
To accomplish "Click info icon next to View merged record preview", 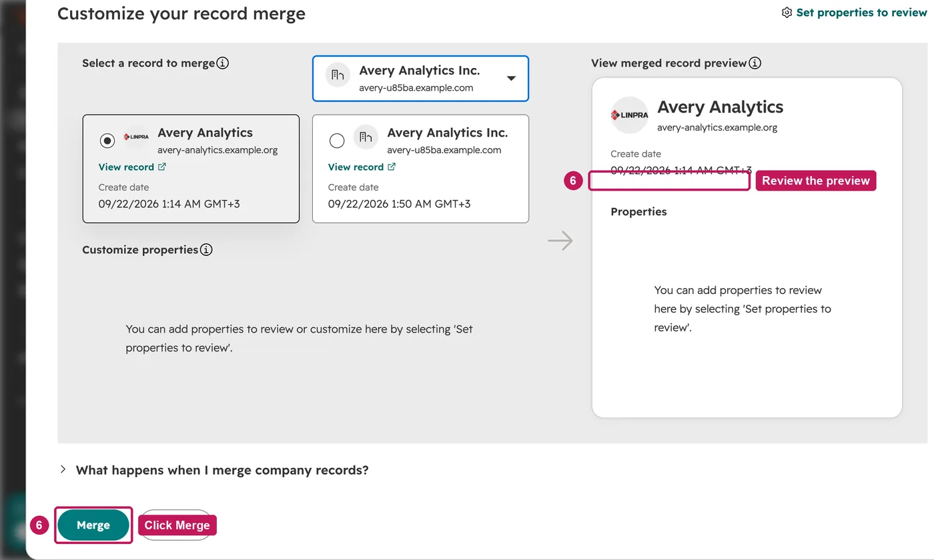I will pyautogui.click(x=755, y=63).
